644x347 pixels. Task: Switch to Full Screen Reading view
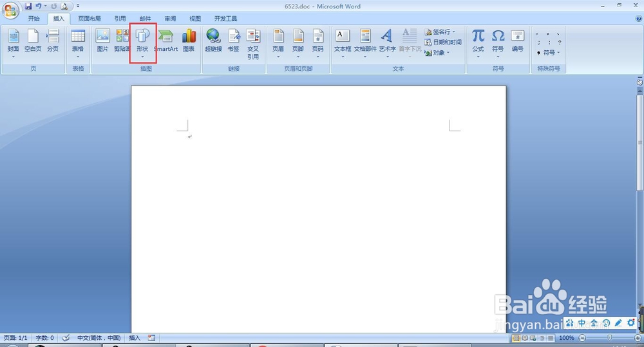click(525, 337)
